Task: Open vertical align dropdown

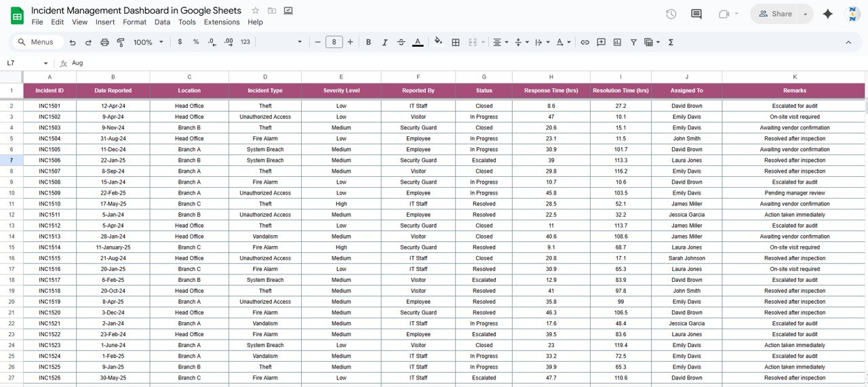Action: (521, 42)
